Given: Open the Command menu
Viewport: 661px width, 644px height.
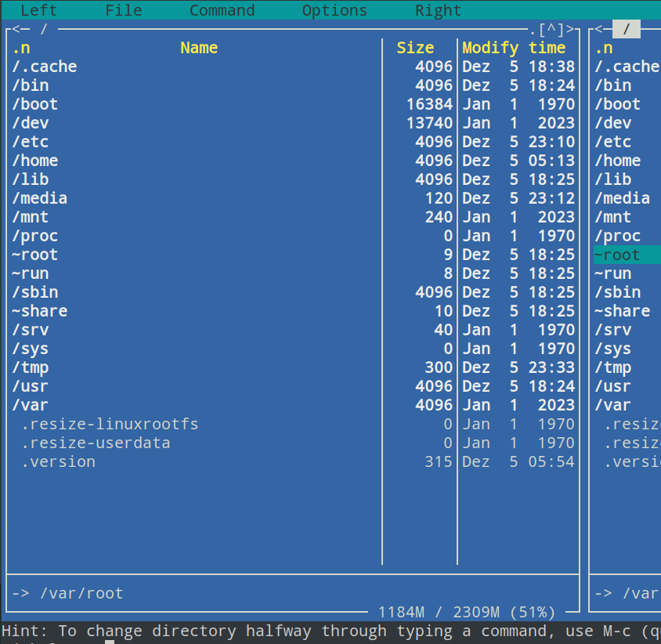Looking at the screenshot, I should (222, 10).
